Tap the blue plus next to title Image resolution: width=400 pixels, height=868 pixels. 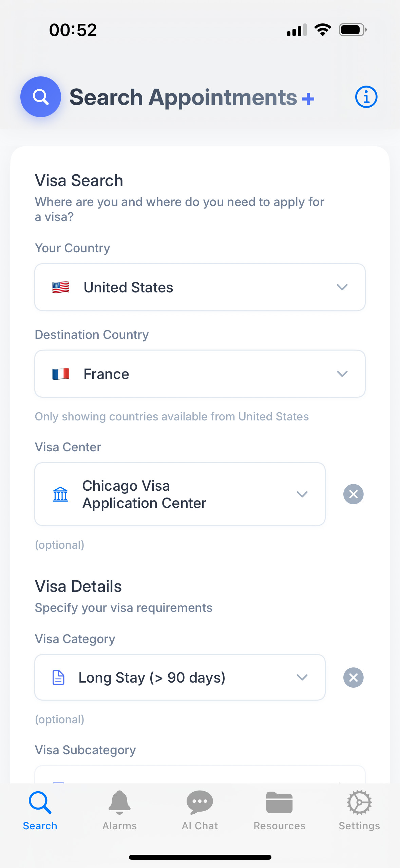pos(308,99)
